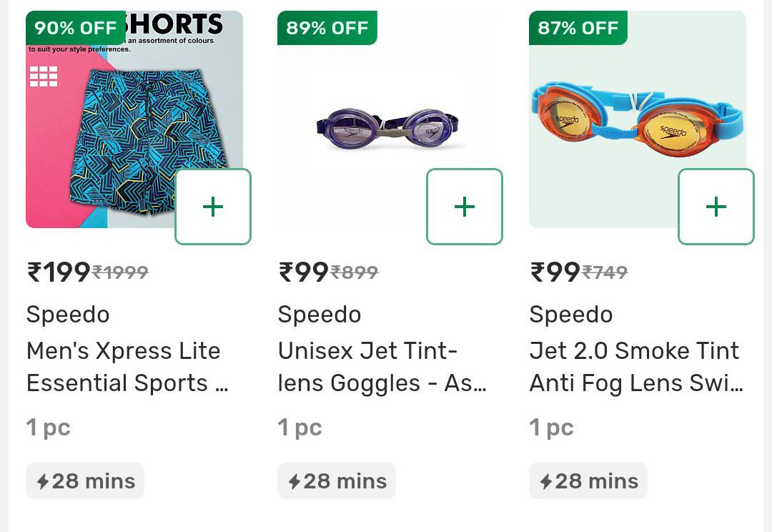Select the Speedo brand label above Jet 2.0
The height and width of the screenshot is (532, 772).
(570, 315)
